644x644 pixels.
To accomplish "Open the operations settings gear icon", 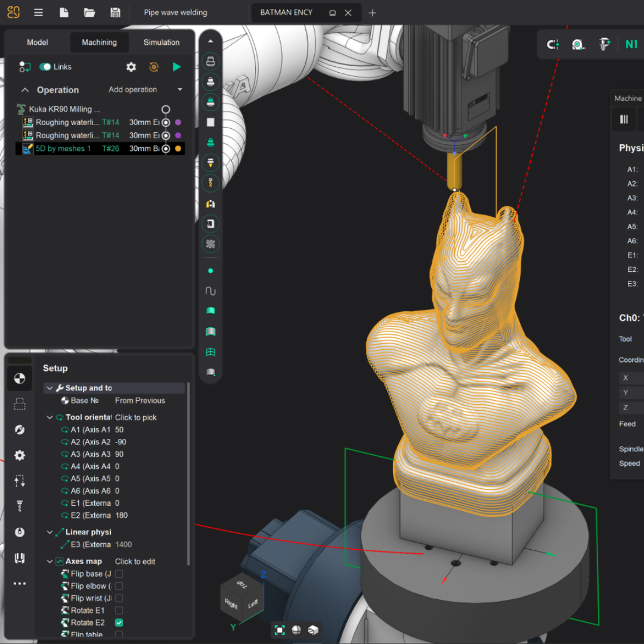I will 131,67.
